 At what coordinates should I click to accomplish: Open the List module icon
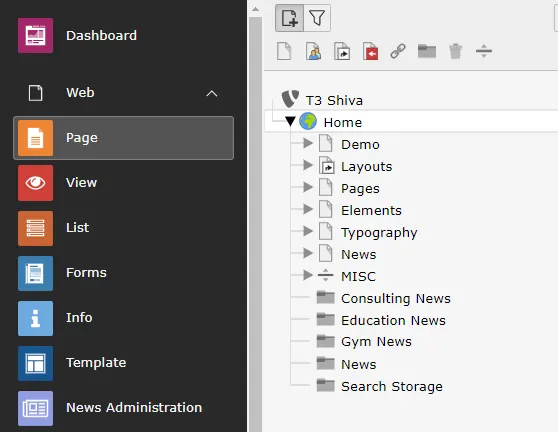(x=35, y=228)
